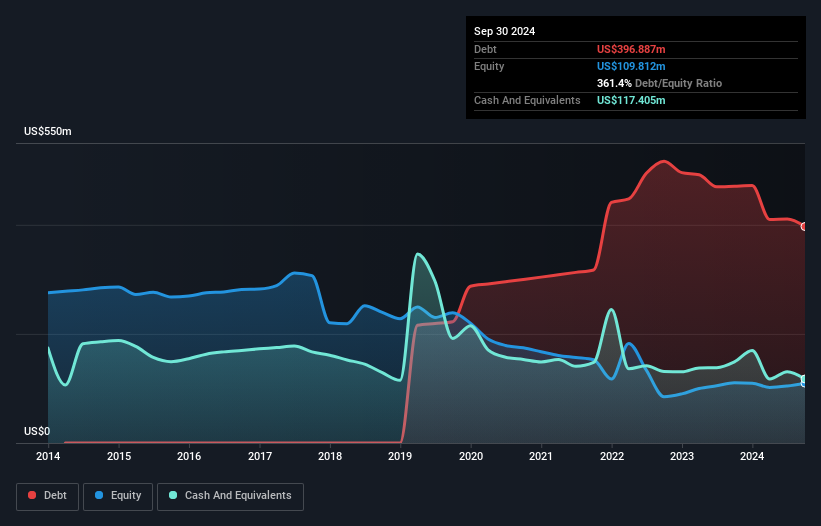Click the US$0 y-axis label

pyautogui.click(x=37, y=431)
